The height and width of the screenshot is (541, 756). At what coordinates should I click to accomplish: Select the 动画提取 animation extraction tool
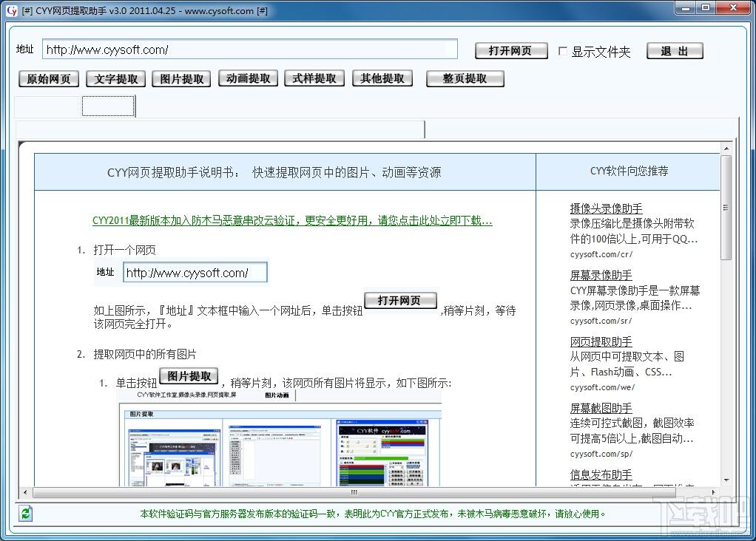pos(247,78)
